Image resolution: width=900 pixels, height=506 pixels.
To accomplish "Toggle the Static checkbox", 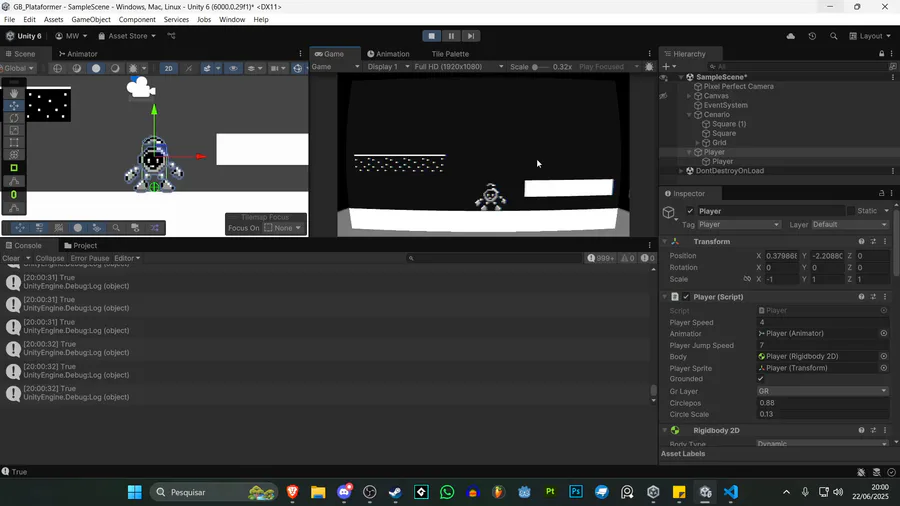I will click(851, 211).
